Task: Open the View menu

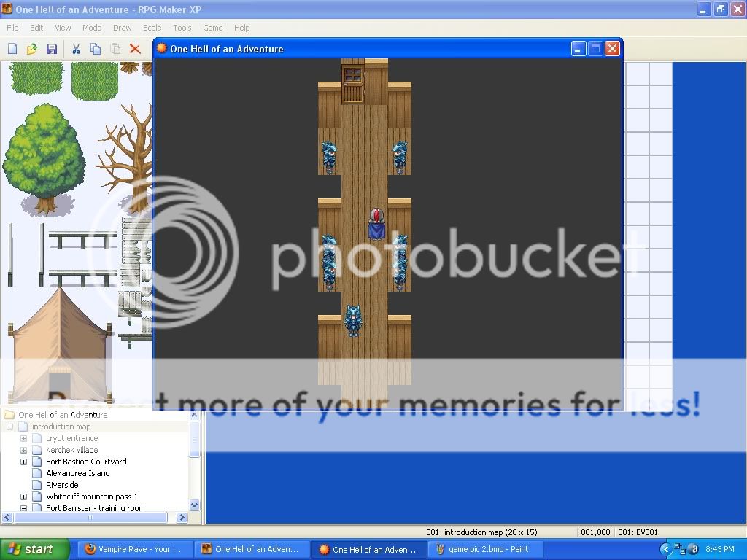Action: tap(63, 28)
